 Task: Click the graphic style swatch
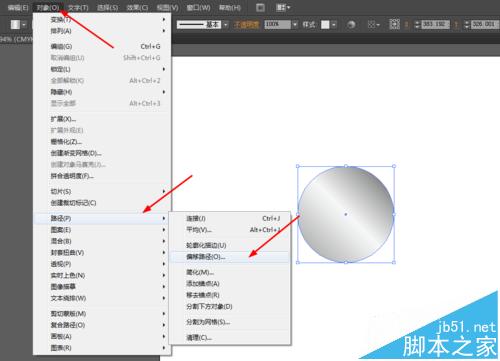point(325,24)
